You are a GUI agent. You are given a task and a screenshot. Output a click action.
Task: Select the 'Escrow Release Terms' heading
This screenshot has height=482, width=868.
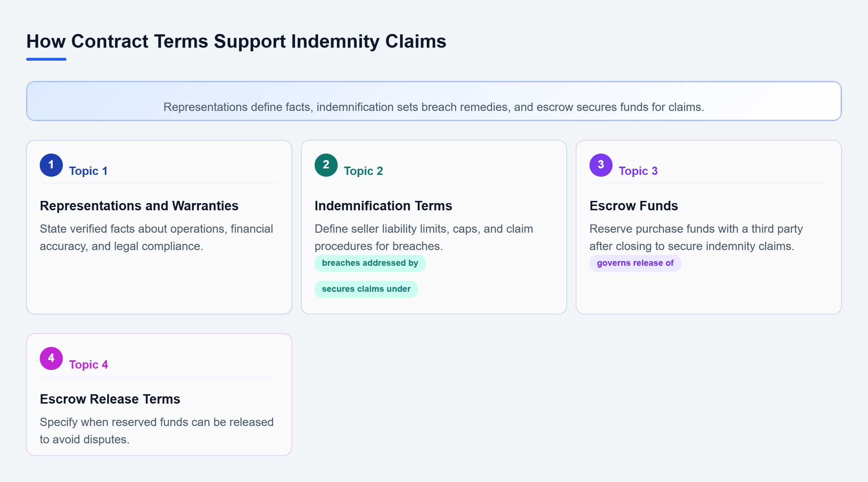(x=110, y=399)
